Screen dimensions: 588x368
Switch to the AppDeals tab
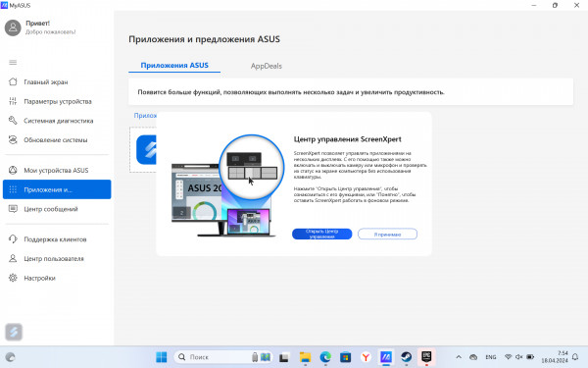pyautogui.click(x=267, y=66)
